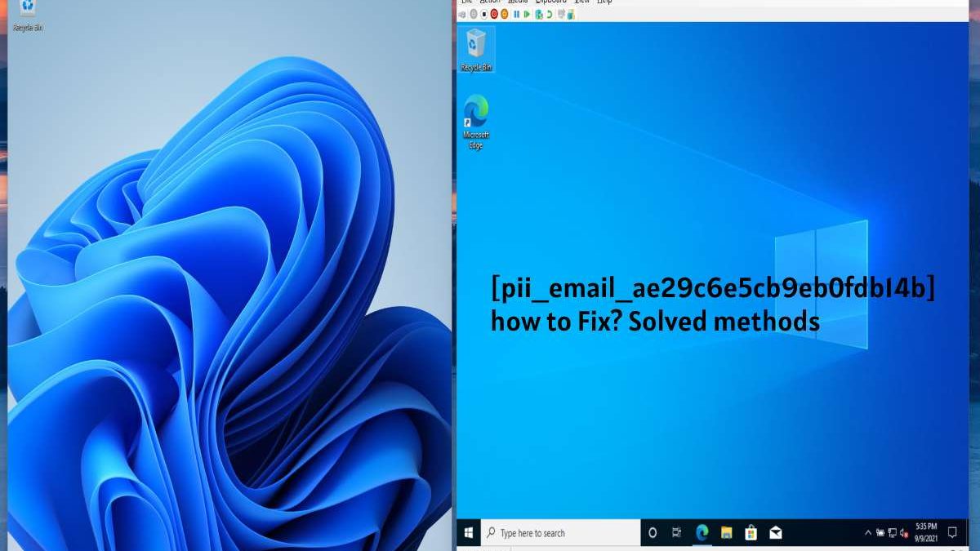This screenshot has width=980, height=551.
Task: Open File Explorer from the taskbar
Action: click(726, 533)
